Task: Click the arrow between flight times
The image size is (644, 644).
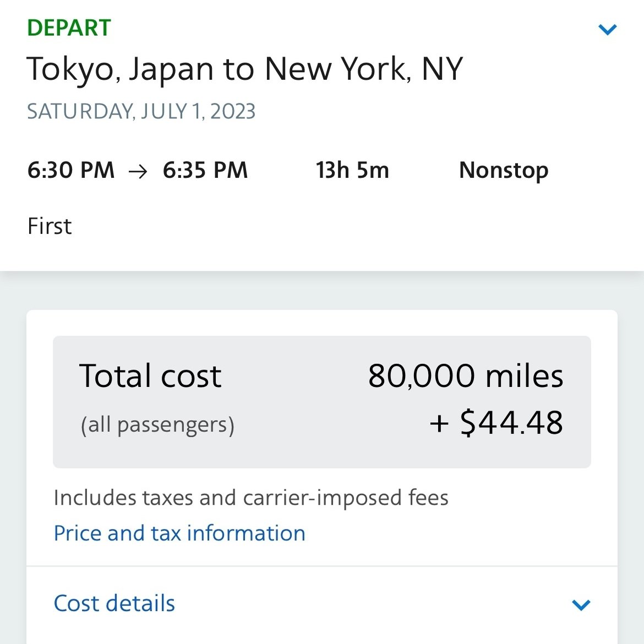Action: [138, 172]
